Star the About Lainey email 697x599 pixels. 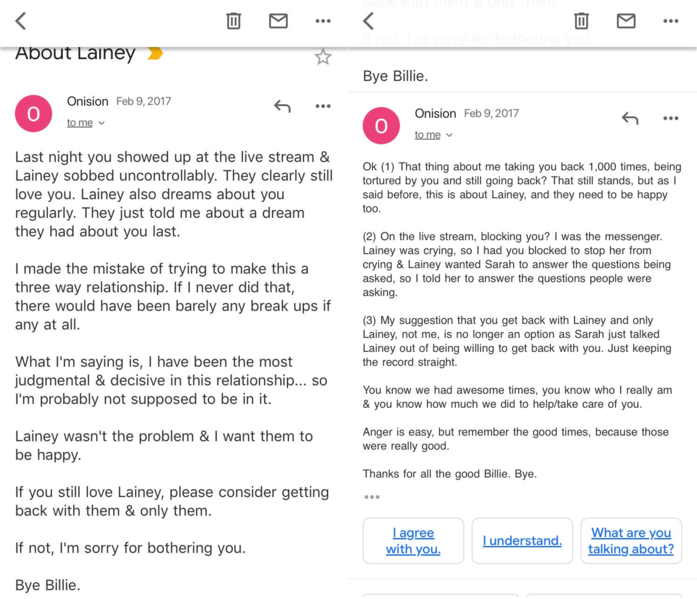point(323,57)
